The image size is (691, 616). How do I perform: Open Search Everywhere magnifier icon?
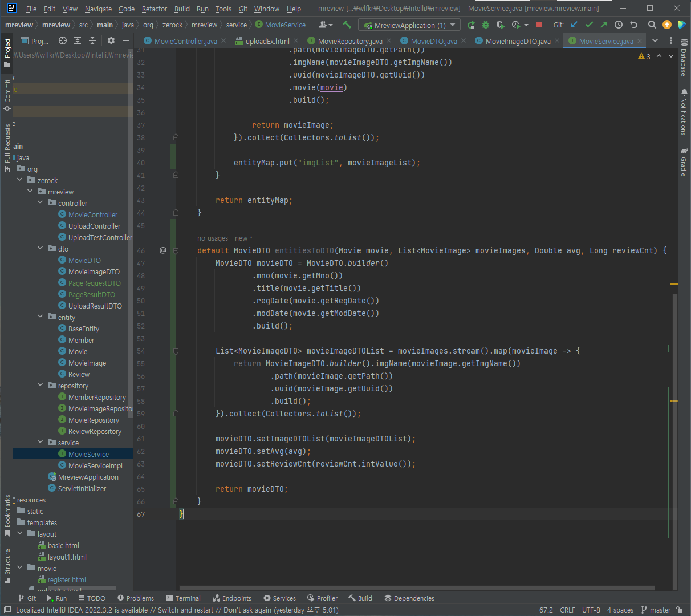pyautogui.click(x=652, y=25)
